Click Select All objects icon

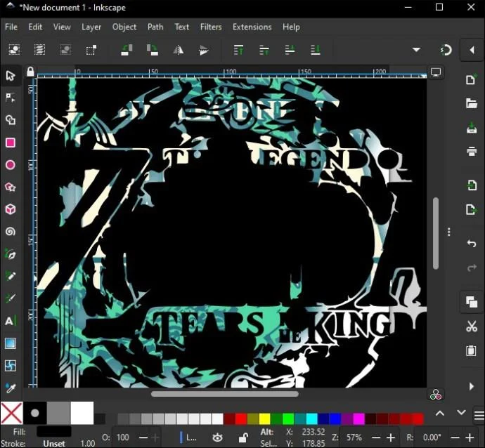point(14,50)
